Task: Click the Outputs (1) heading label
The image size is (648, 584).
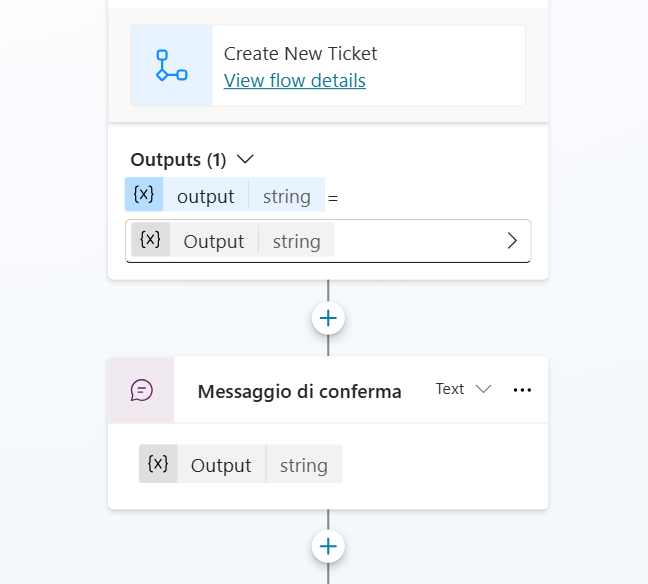Action: (178, 159)
